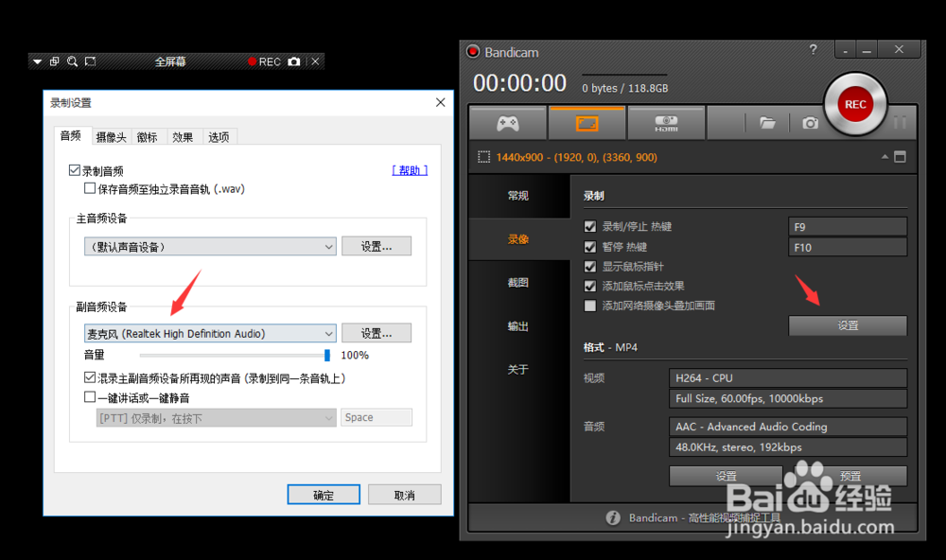This screenshot has height=560, width=946.
Task: Open the 帮助 link
Action: click(410, 171)
